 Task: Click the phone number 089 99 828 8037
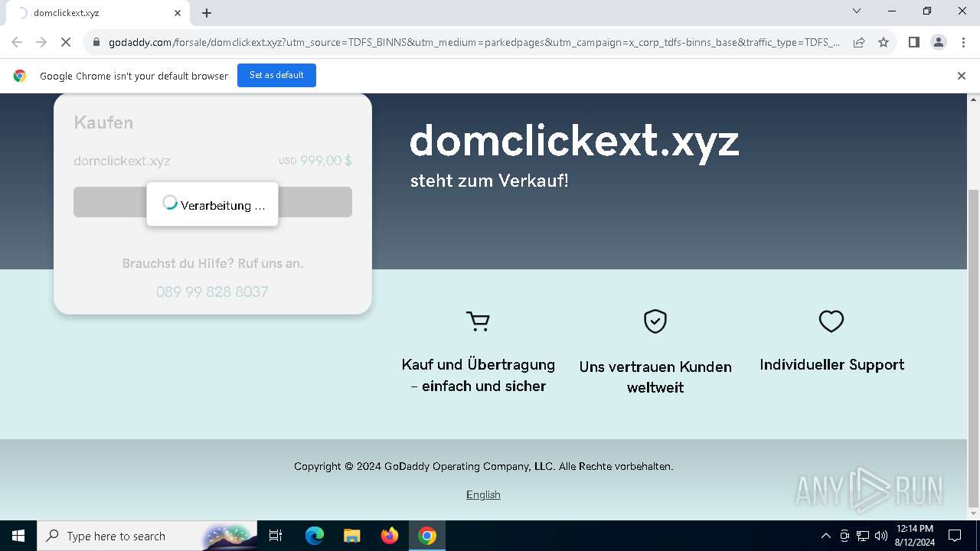click(x=212, y=292)
